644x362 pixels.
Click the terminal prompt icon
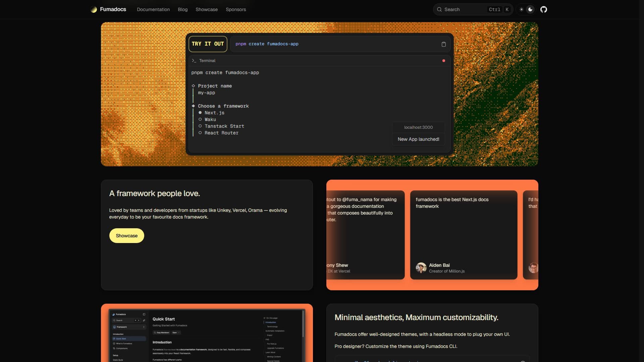click(x=194, y=61)
